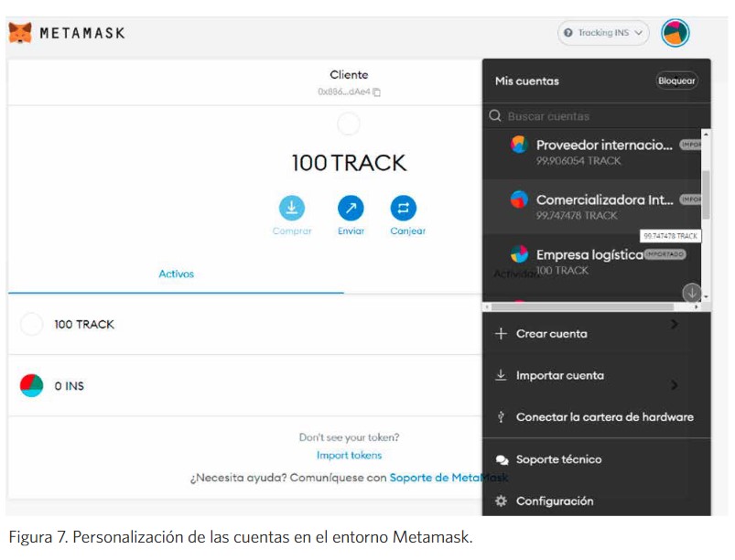Expand the 0 INS asset chevron

point(674,384)
